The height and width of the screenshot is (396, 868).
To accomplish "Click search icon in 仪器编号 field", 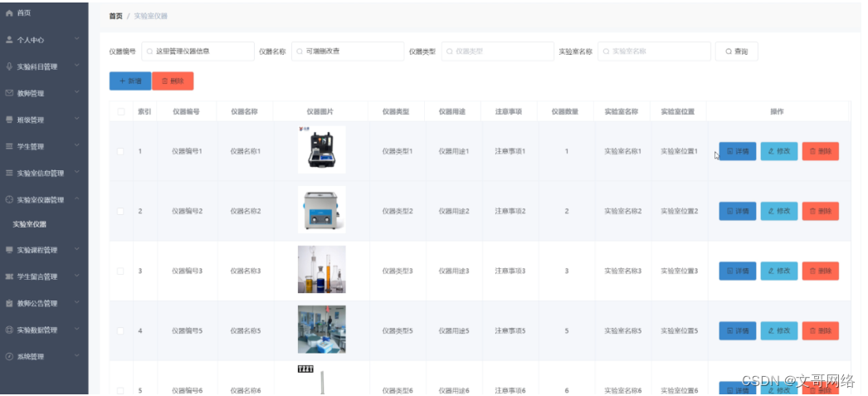I will [149, 51].
